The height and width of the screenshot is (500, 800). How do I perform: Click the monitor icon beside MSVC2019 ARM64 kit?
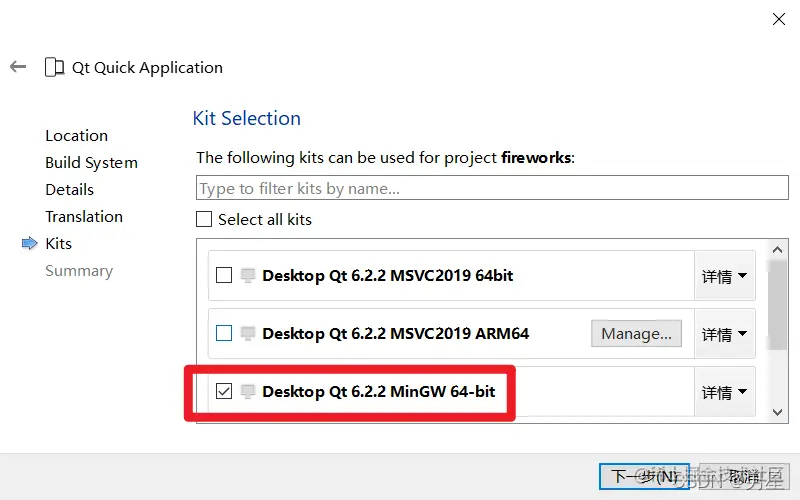click(x=248, y=334)
